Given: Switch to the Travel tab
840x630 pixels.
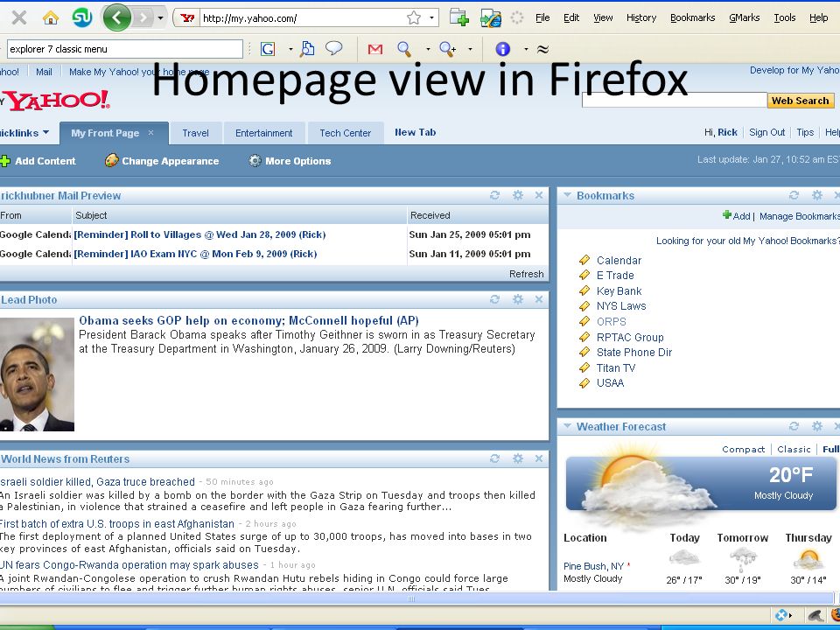Looking at the screenshot, I should coord(195,133).
